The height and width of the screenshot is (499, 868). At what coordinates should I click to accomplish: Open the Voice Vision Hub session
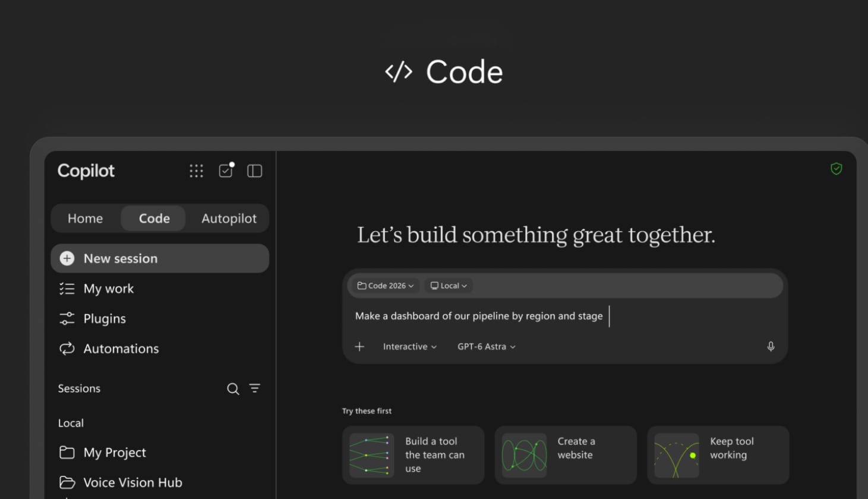[160, 482]
